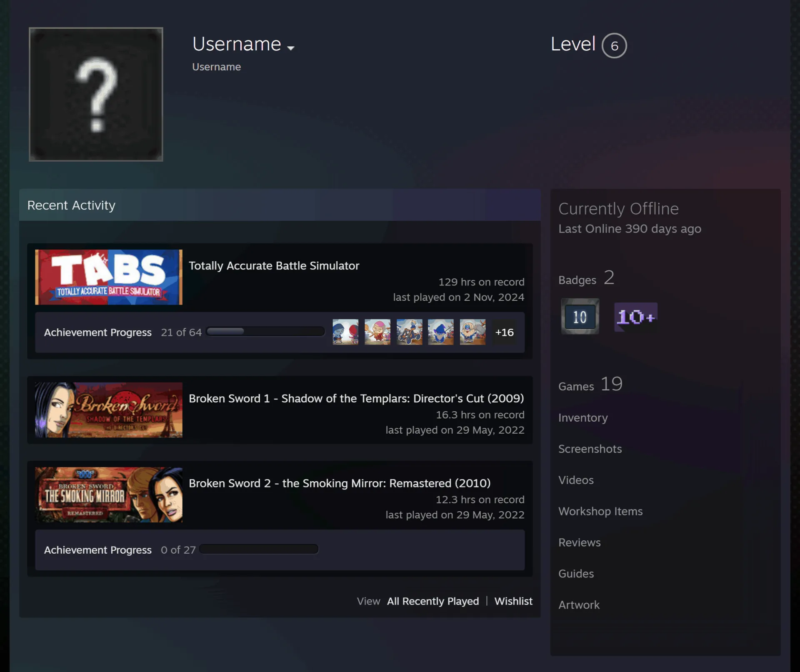
Task: Click the 21 of 64 achievement progress bar
Action: [265, 331]
